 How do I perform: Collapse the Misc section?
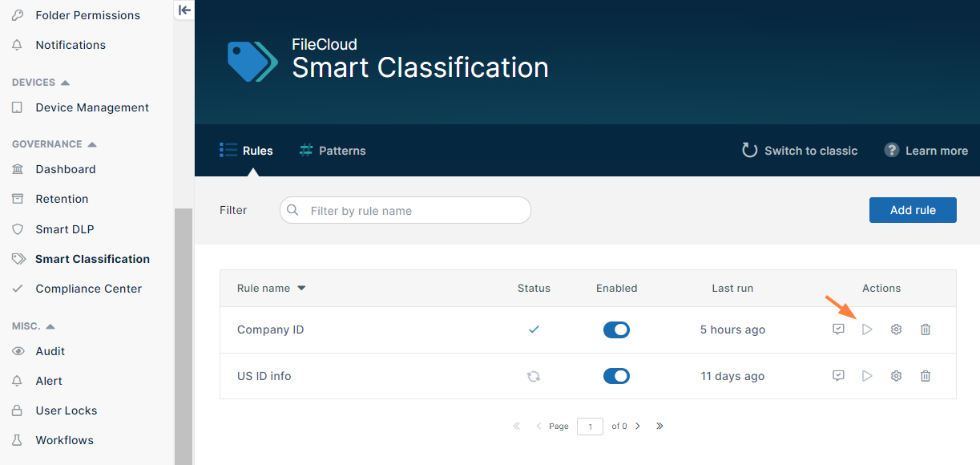[50, 326]
